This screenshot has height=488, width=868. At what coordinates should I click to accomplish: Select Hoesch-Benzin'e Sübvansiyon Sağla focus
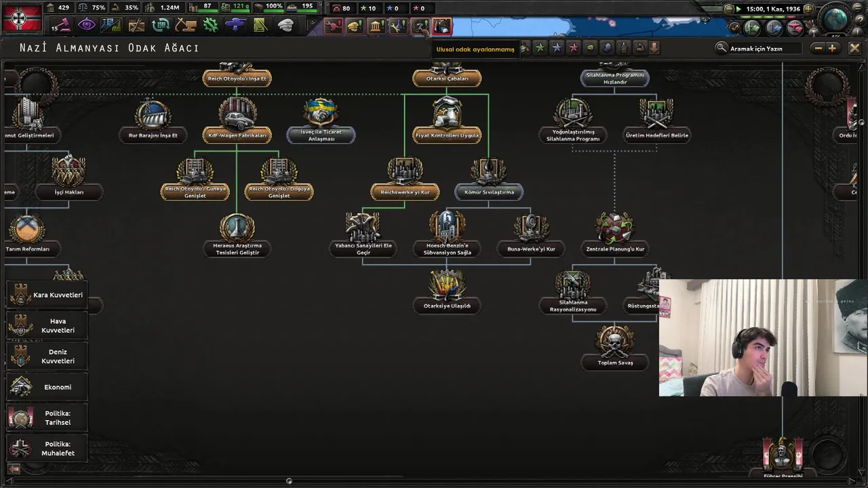447,235
